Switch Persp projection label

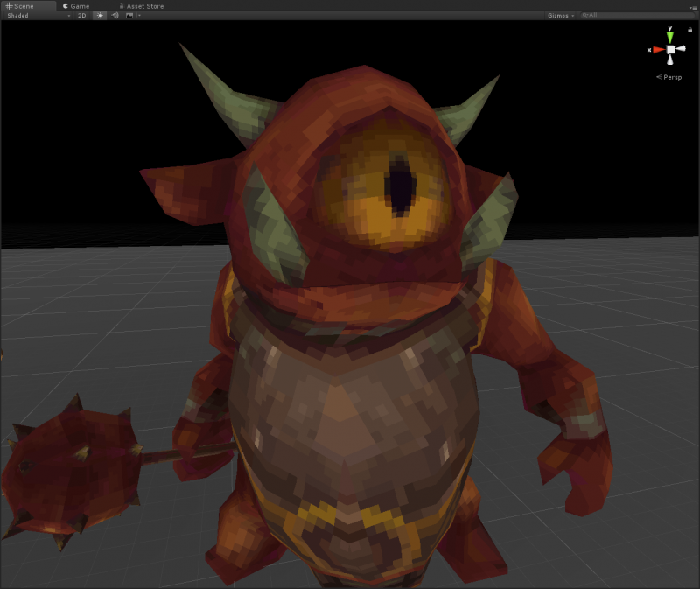coord(672,77)
